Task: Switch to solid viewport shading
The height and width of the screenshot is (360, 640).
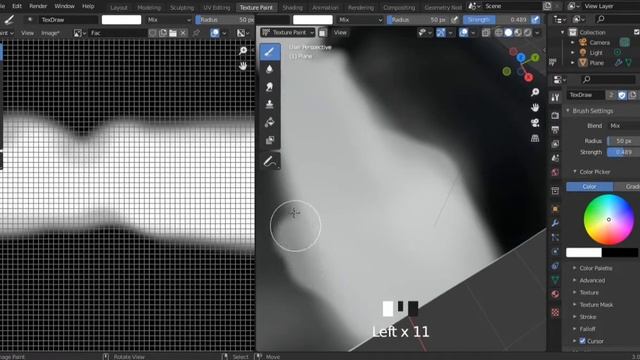Action: (x=508, y=33)
